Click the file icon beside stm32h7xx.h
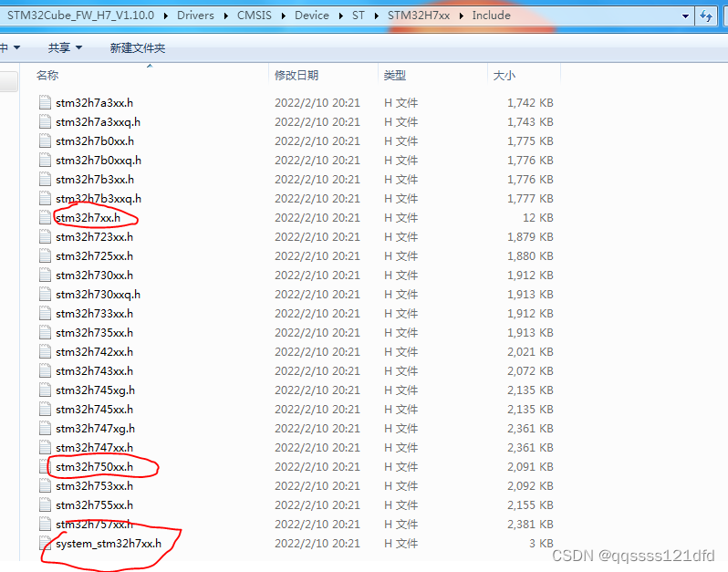 click(x=45, y=217)
